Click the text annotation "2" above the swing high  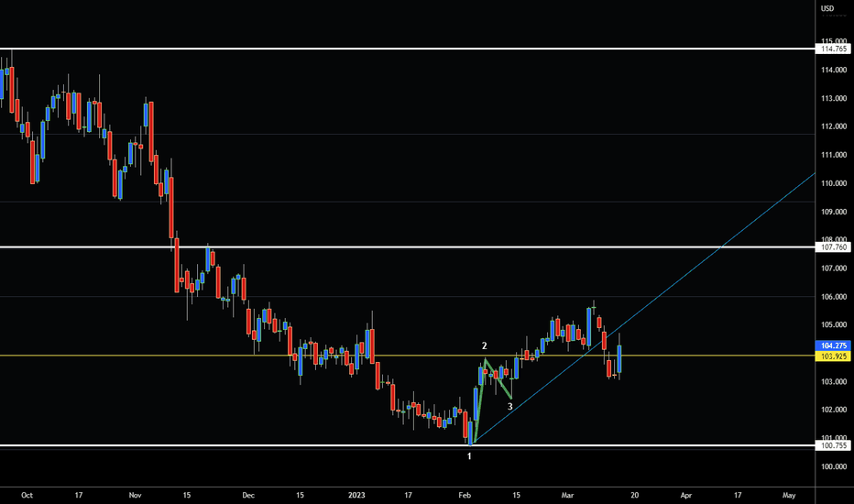484,346
